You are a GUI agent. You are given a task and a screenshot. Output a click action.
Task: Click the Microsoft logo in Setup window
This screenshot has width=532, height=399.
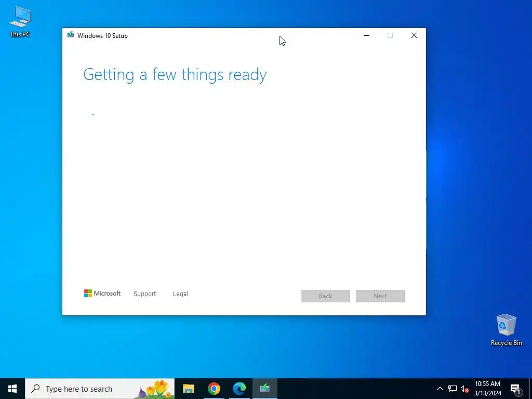tap(102, 294)
